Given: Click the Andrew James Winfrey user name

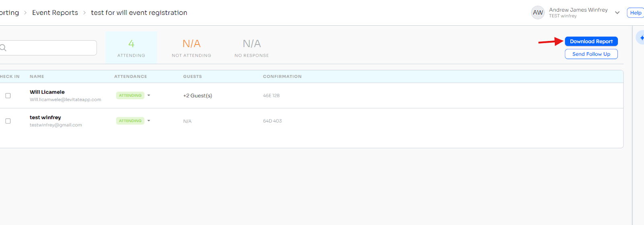Looking at the screenshot, I should click(578, 10).
